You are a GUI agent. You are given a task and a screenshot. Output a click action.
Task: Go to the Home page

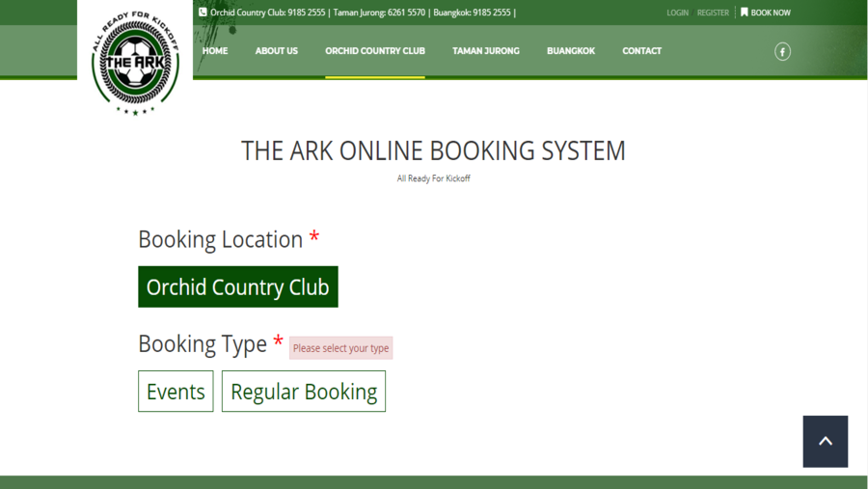215,51
